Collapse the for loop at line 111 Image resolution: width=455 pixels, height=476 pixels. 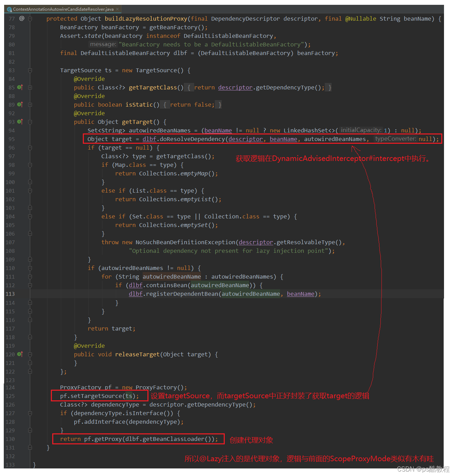(x=30, y=277)
